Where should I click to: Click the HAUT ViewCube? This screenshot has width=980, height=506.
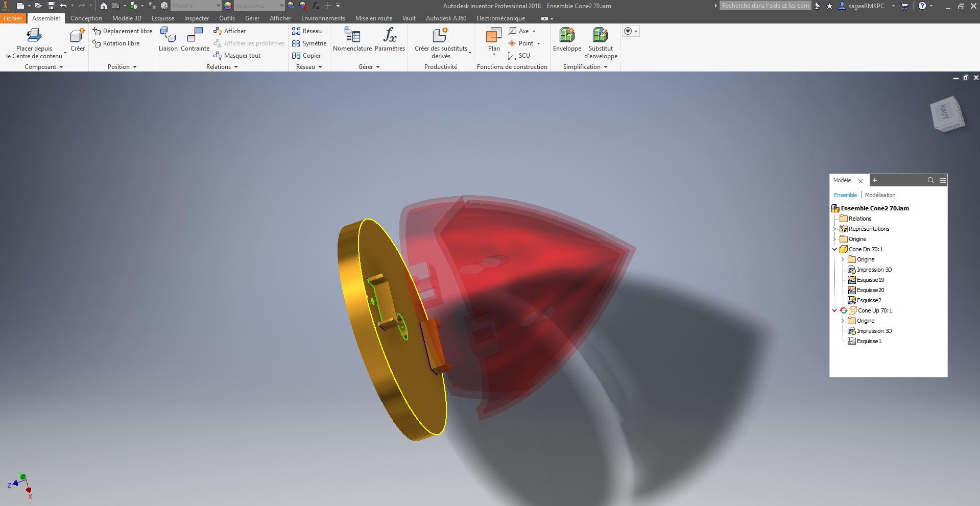point(947,113)
